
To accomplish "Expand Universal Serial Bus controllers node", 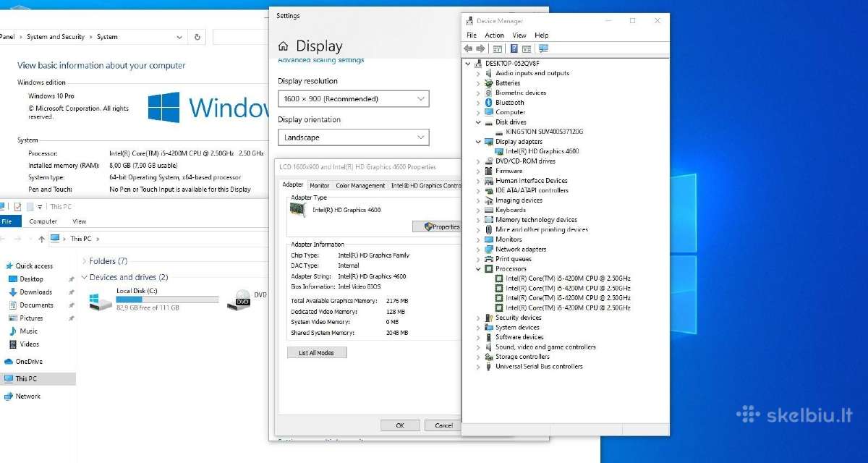I will [x=478, y=367].
